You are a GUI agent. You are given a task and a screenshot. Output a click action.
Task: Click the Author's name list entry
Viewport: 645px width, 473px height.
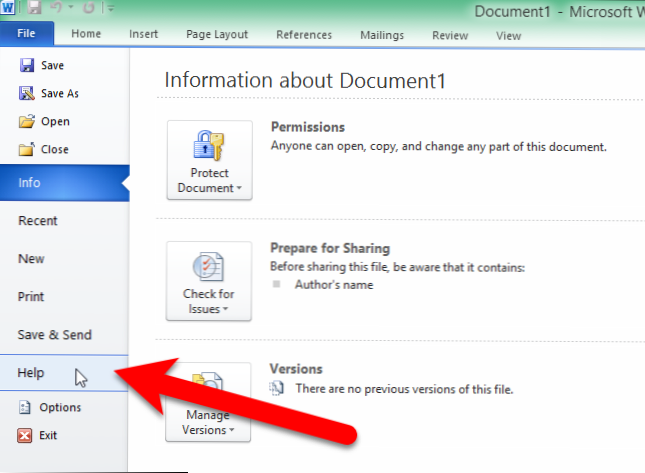(334, 285)
